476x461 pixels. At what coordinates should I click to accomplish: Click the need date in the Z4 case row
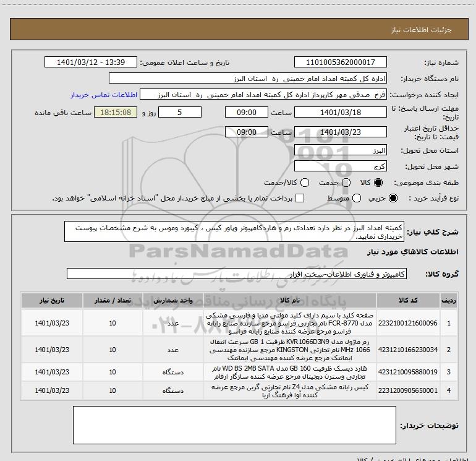pos(52,390)
